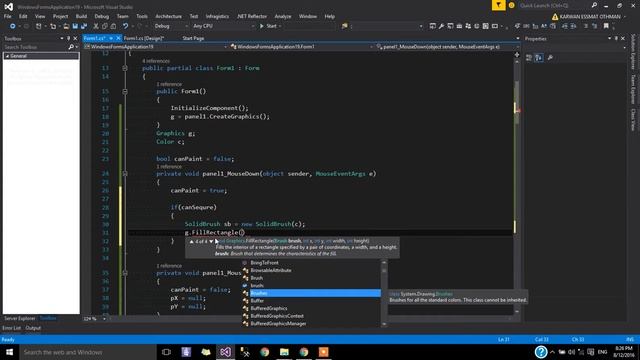Click the Cut scissors toolbar icon

[96, 26]
